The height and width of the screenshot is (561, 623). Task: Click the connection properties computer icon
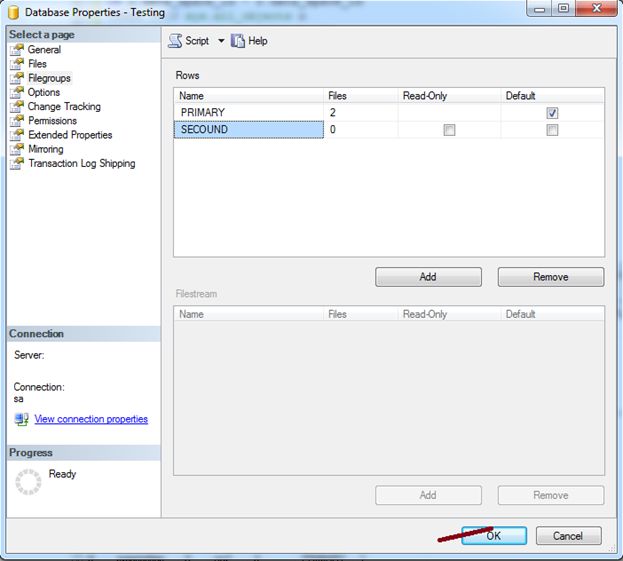[21, 419]
